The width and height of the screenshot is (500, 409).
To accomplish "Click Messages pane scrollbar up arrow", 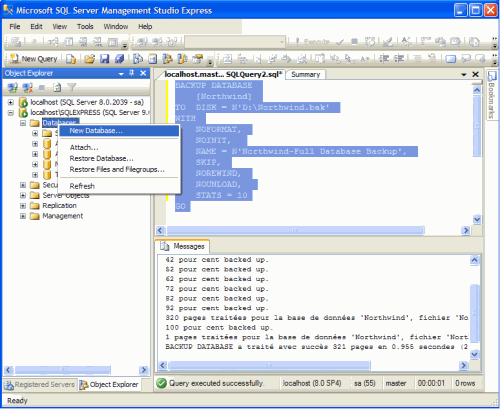I will (x=474, y=260).
